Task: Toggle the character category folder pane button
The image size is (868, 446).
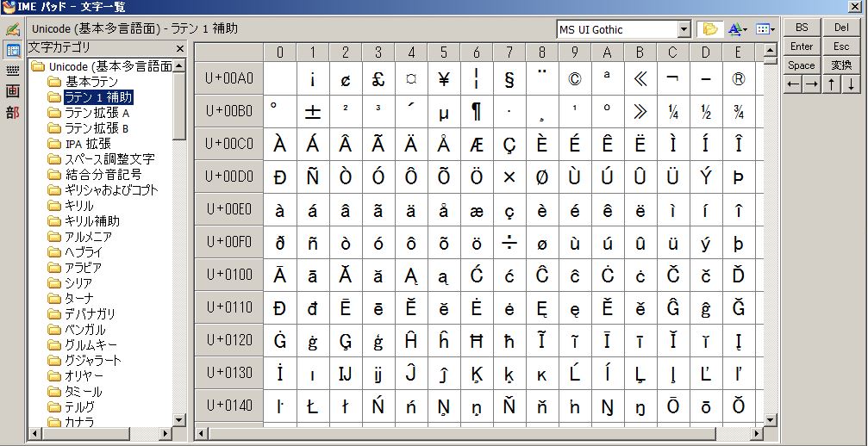Action: [709, 29]
